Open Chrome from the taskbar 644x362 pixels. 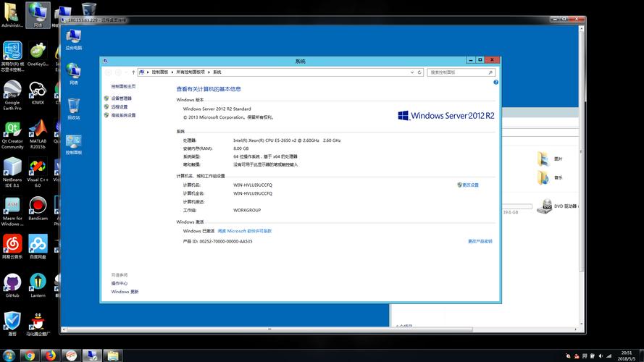pyautogui.click(x=30, y=355)
